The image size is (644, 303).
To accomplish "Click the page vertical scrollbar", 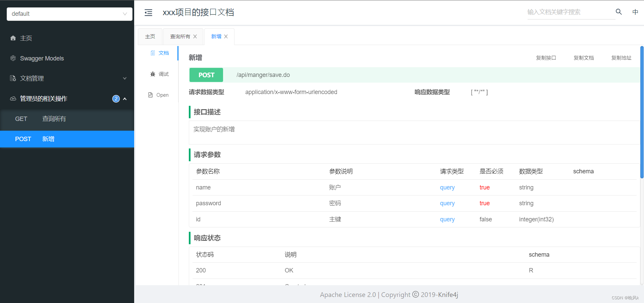I will [642, 112].
